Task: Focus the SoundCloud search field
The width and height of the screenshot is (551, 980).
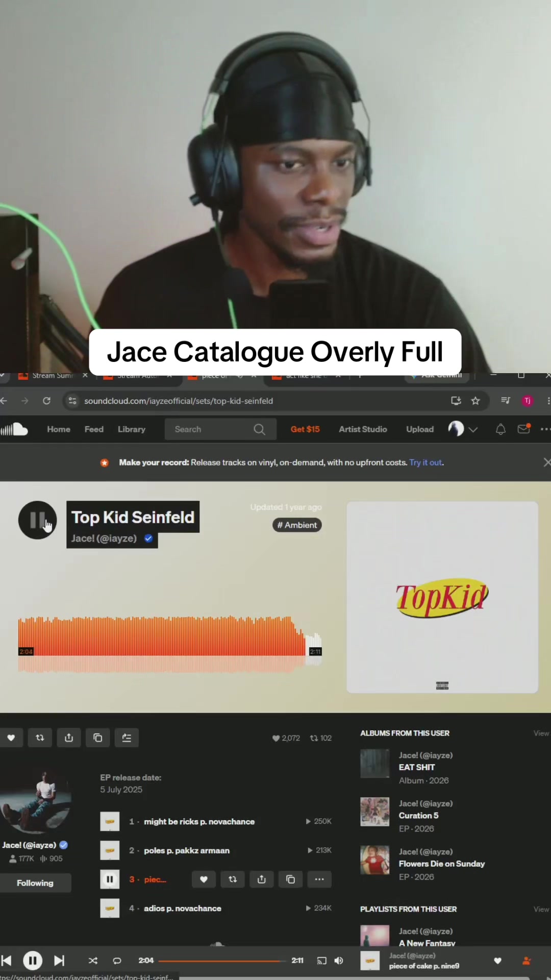Action: (220, 429)
